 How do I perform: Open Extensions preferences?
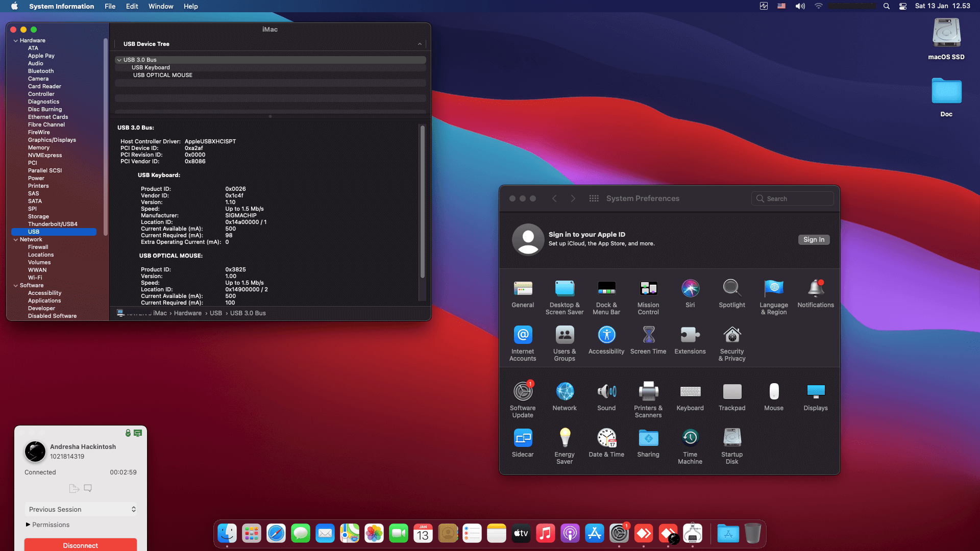690,340
